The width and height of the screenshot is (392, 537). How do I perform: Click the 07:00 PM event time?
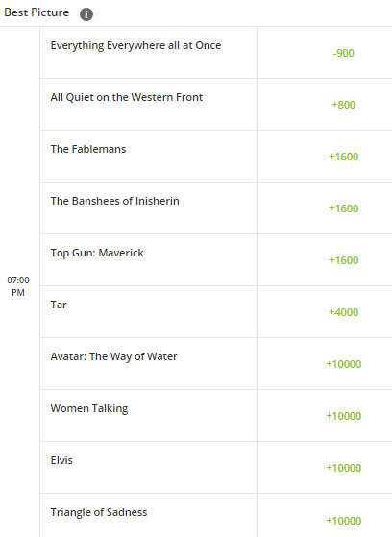point(18,286)
